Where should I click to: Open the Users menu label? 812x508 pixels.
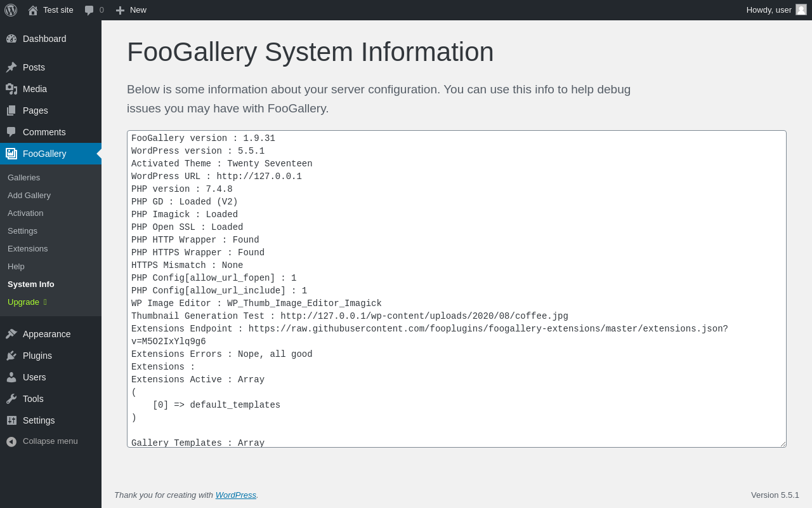34,377
